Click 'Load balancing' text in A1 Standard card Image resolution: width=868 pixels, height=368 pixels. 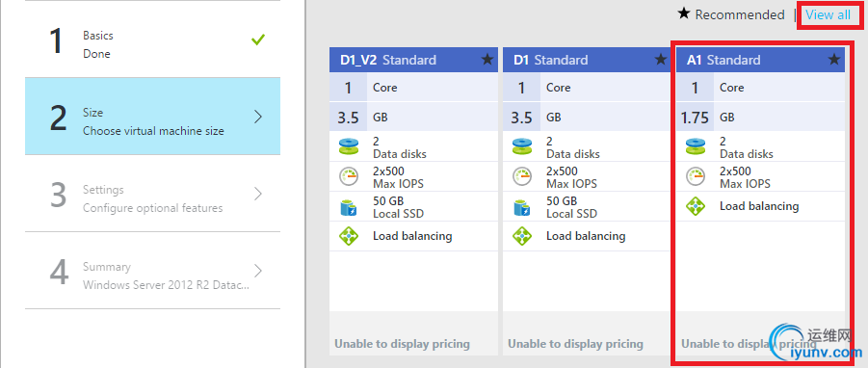click(x=759, y=206)
